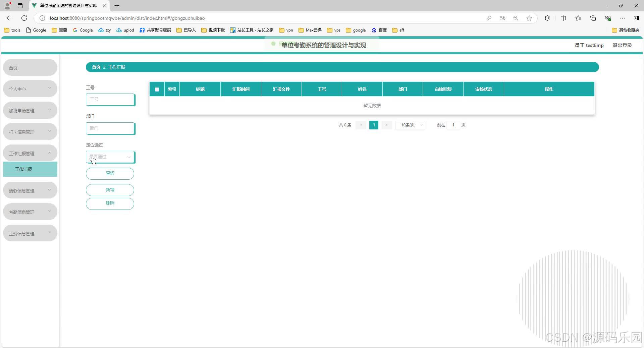Open the browser split screen icon
This screenshot has width=644, height=348.
click(563, 18)
